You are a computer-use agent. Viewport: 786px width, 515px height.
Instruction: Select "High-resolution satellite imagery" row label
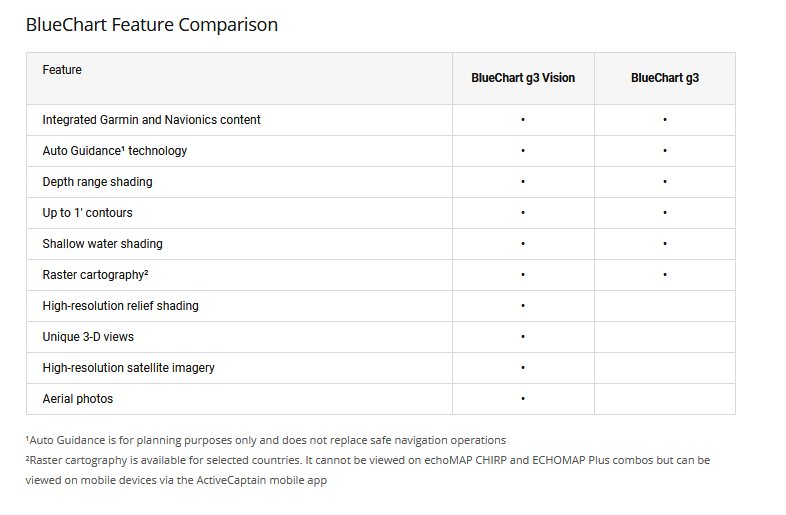[x=128, y=368]
